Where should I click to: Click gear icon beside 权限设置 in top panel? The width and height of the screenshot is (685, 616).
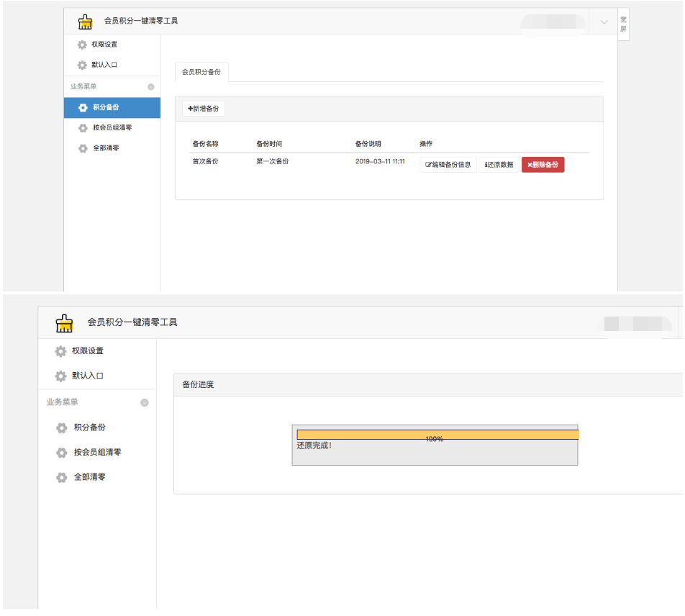(82, 45)
